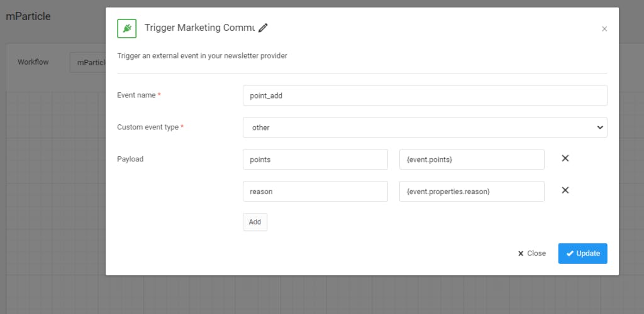Edit title with the pencil icon

[263, 28]
